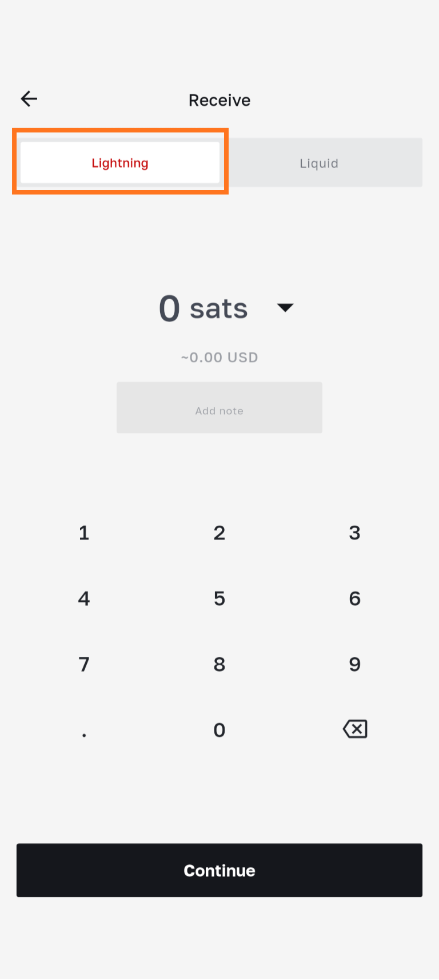Go back using the arrow icon
The height and width of the screenshot is (980, 439).
click(29, 99)
